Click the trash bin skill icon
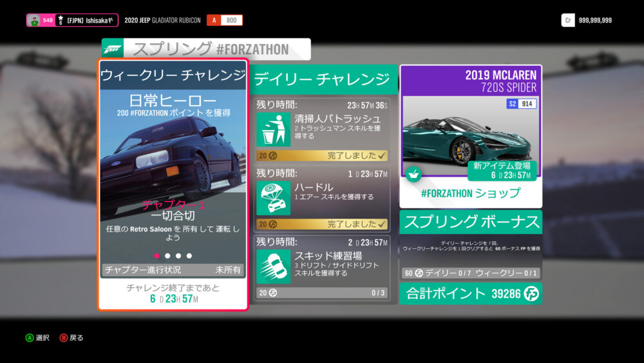644x363 pixels. tap(273, 130)
